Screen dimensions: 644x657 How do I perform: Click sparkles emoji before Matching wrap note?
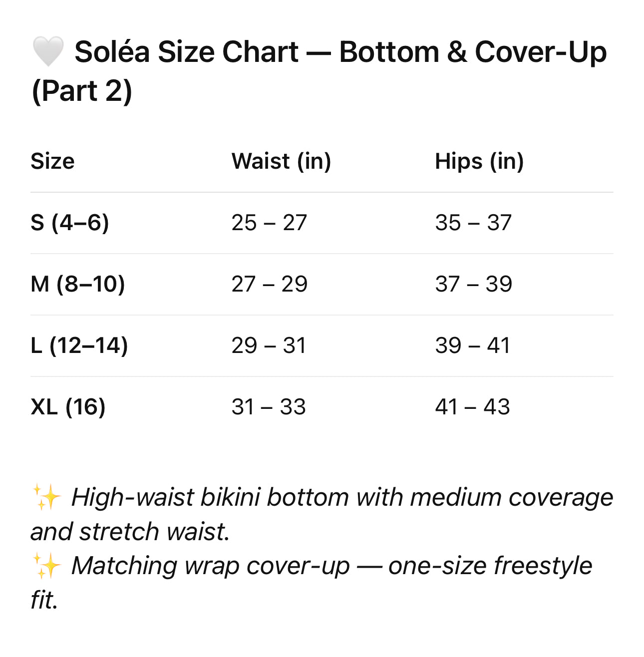click(46, 566)
